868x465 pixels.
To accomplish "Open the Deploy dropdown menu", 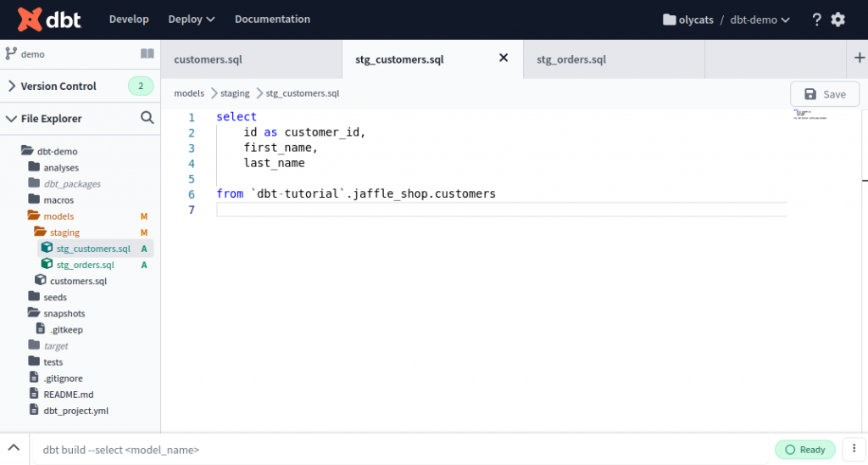I will coord(191,20).
